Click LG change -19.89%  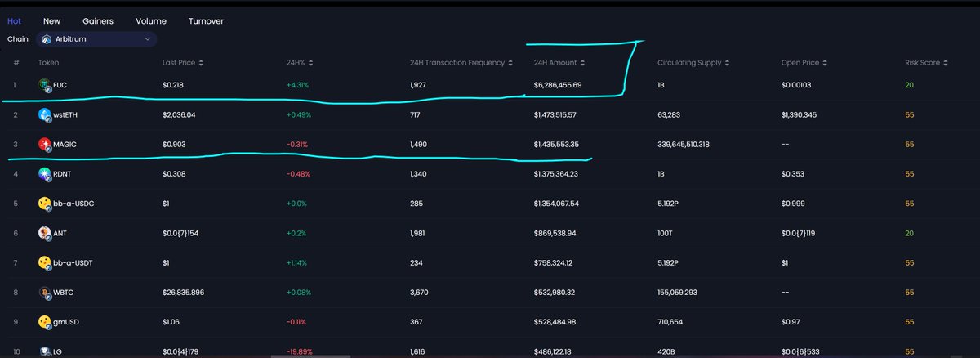pos(300,351)
